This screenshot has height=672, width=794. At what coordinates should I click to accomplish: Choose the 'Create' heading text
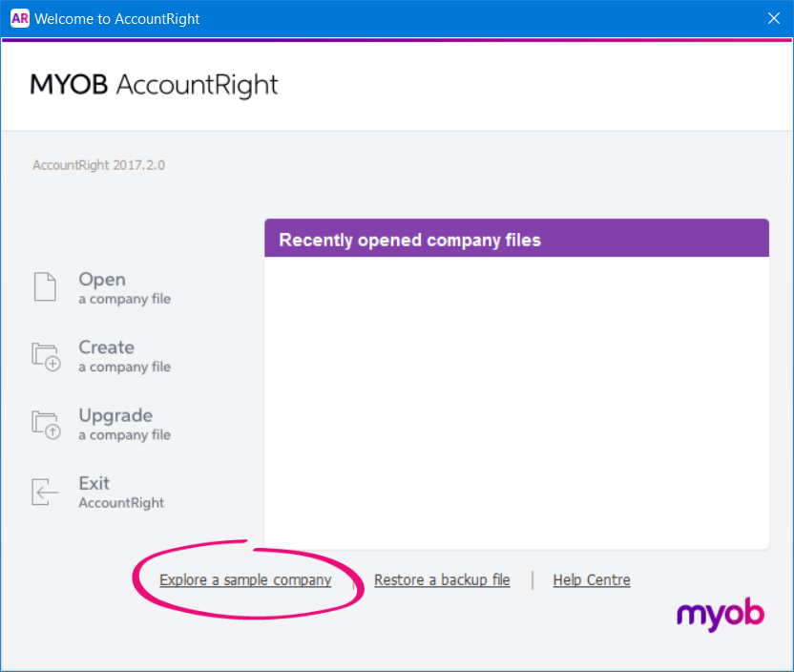106,347
